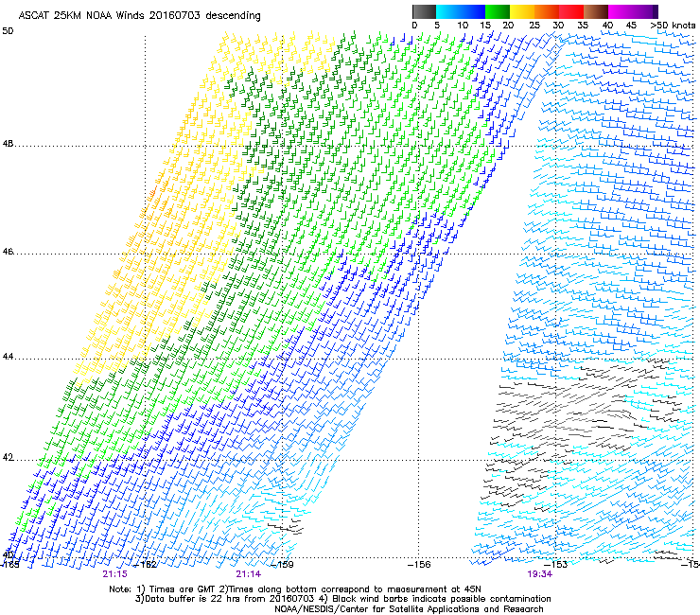Click the gray 0-5 knots color swatch

click(x=424, y=11)
